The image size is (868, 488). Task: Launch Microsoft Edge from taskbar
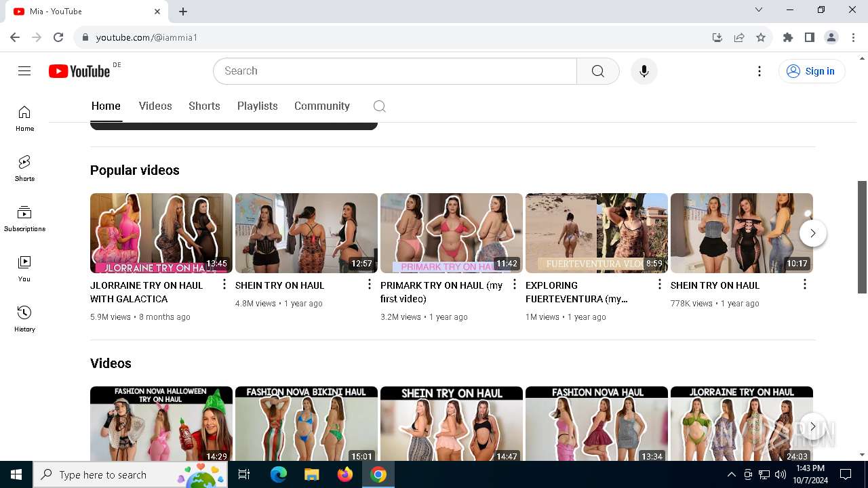click(x=279, y=474)
